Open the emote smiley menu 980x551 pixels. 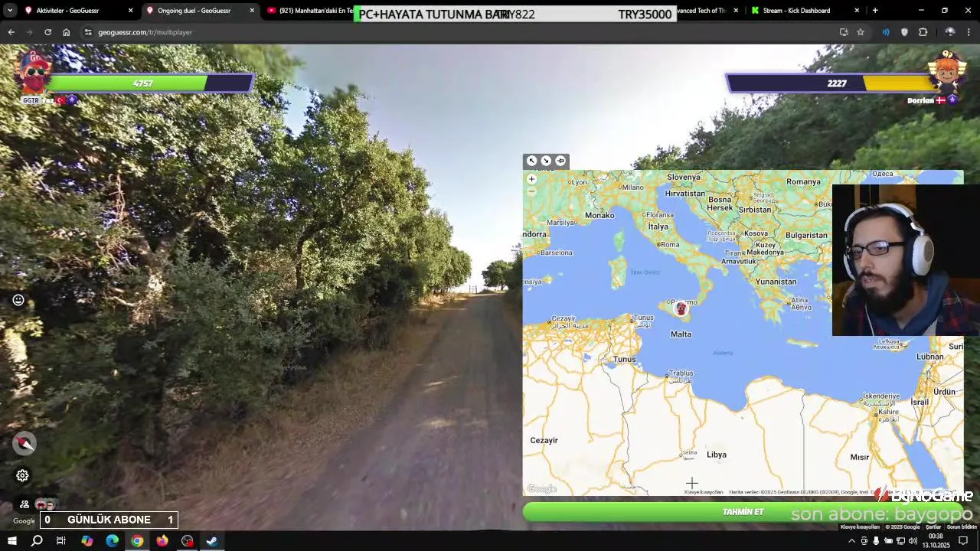coord(18,300)
